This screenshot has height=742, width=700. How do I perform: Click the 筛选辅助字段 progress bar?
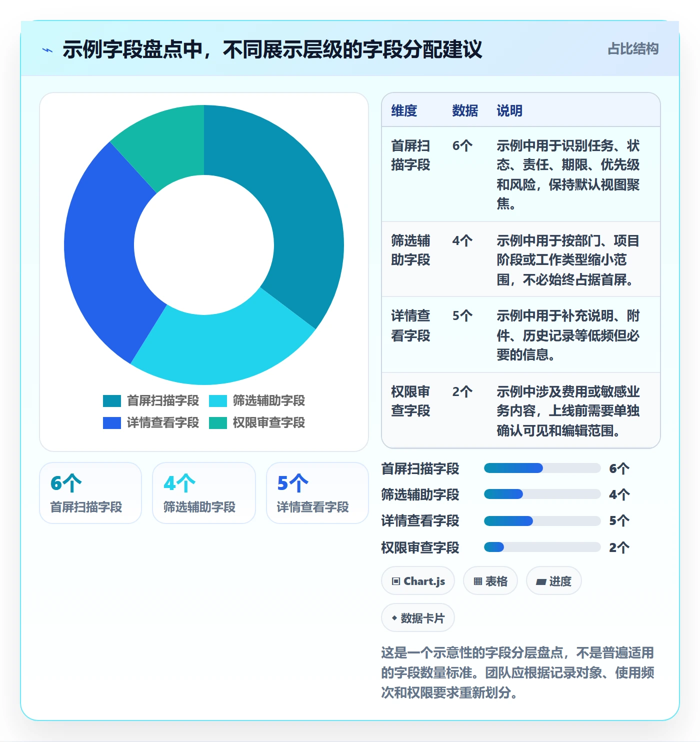point(542,494)
